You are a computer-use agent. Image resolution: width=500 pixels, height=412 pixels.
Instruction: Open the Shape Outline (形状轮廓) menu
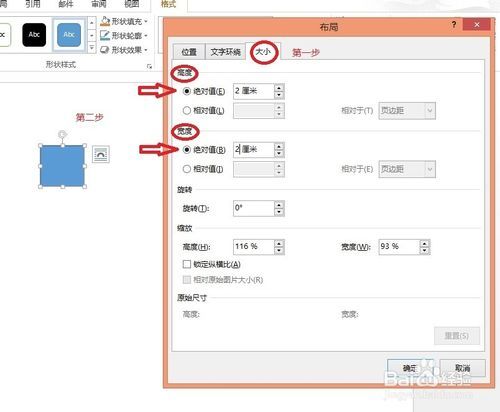(x=124, y=36)
